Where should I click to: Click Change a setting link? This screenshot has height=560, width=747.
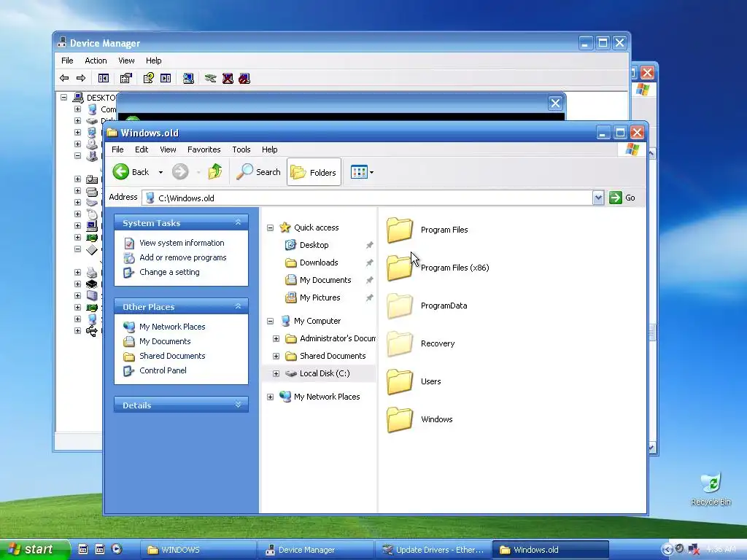(x=169, y=273)
